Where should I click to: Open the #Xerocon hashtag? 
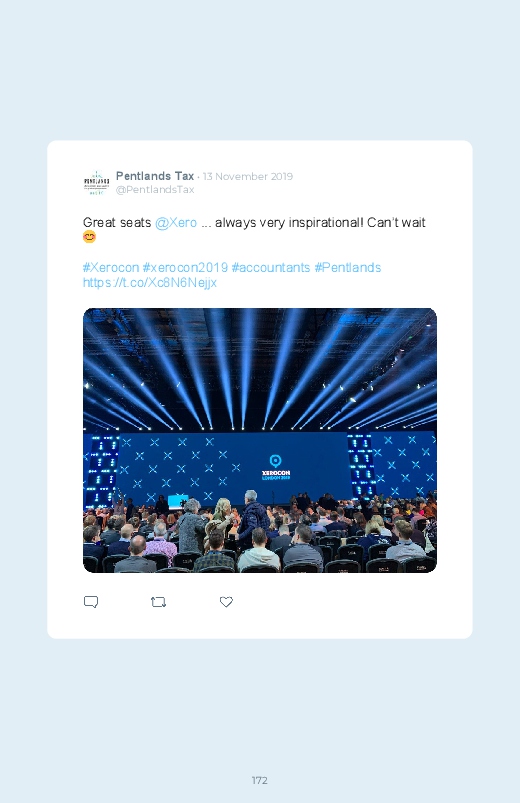pyautogui.click(x=111, y=268)
